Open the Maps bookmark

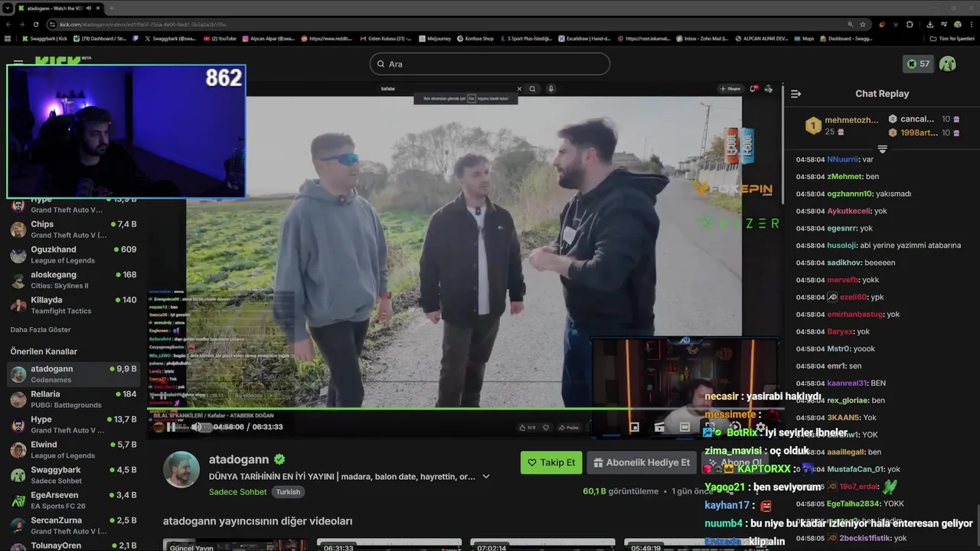[804, 38]
